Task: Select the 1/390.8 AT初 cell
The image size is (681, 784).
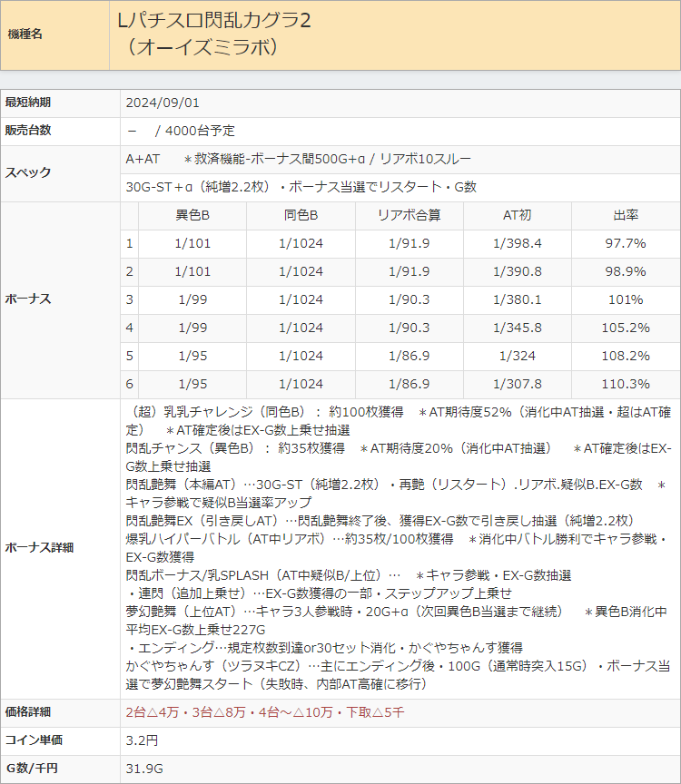Action: pos(518,271)
